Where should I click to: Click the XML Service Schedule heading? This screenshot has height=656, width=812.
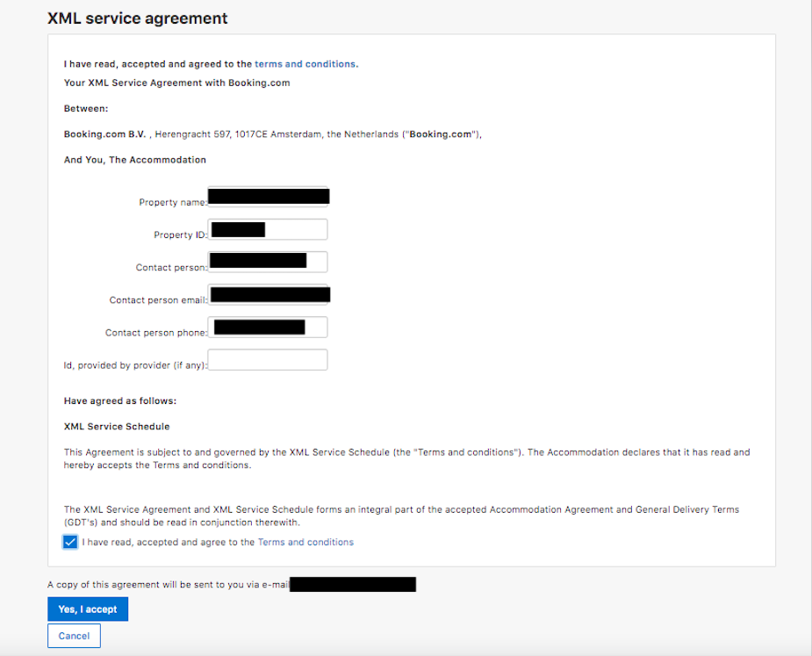pos(117,427)
